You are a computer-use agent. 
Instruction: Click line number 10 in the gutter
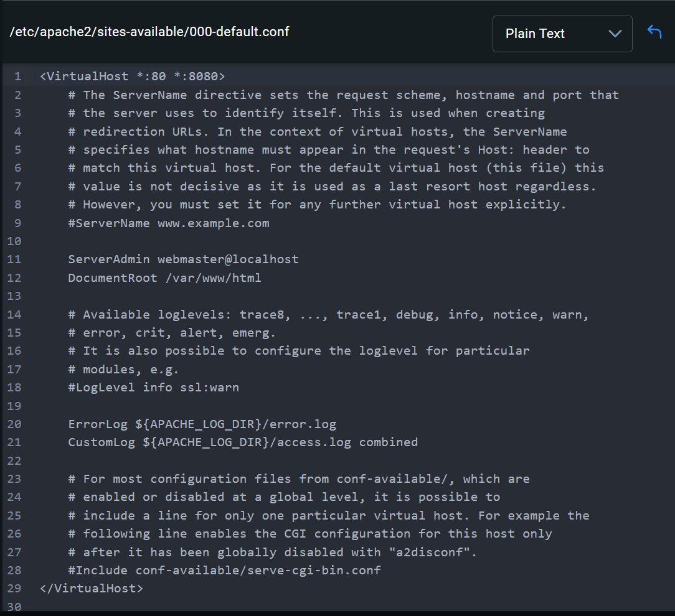(14, 241)
